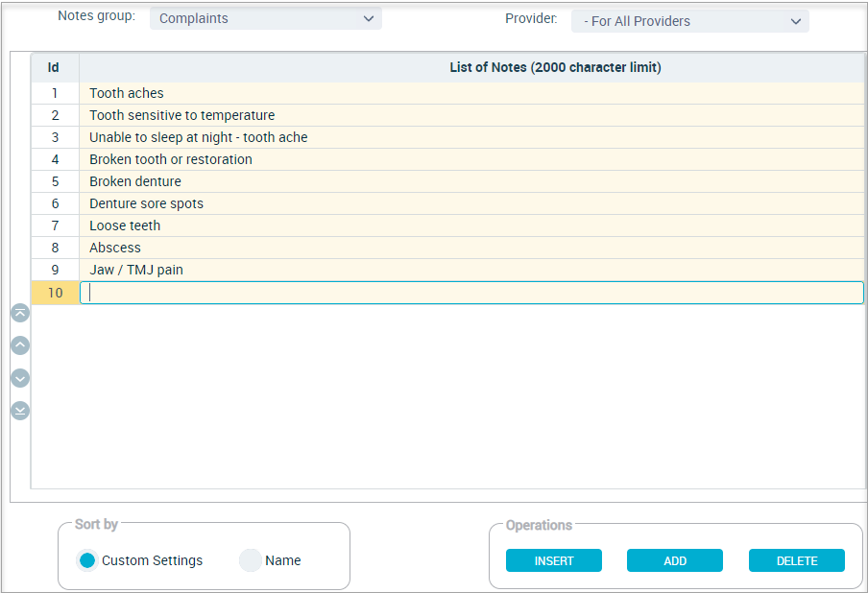Click the DELETE button

pos(797,560)
